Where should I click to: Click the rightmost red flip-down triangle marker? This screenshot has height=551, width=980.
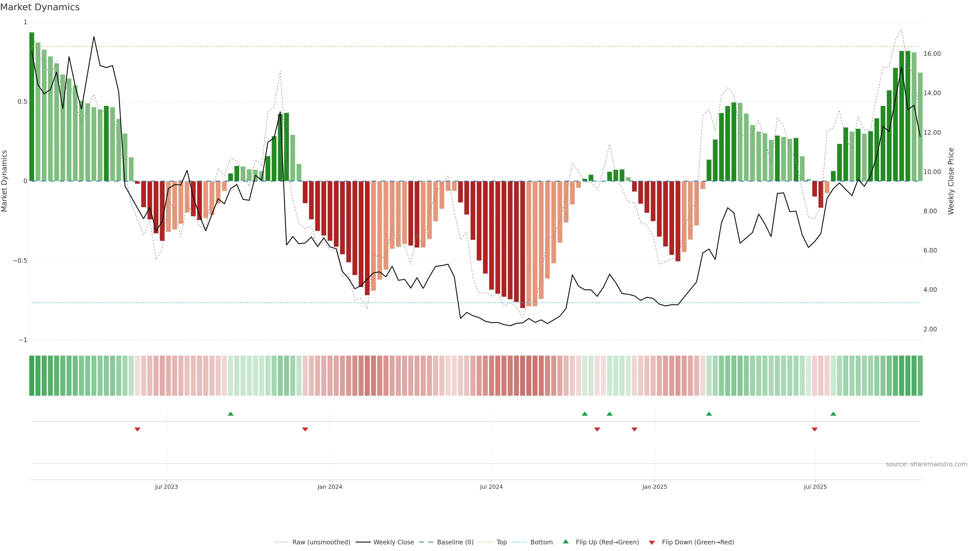815,429
